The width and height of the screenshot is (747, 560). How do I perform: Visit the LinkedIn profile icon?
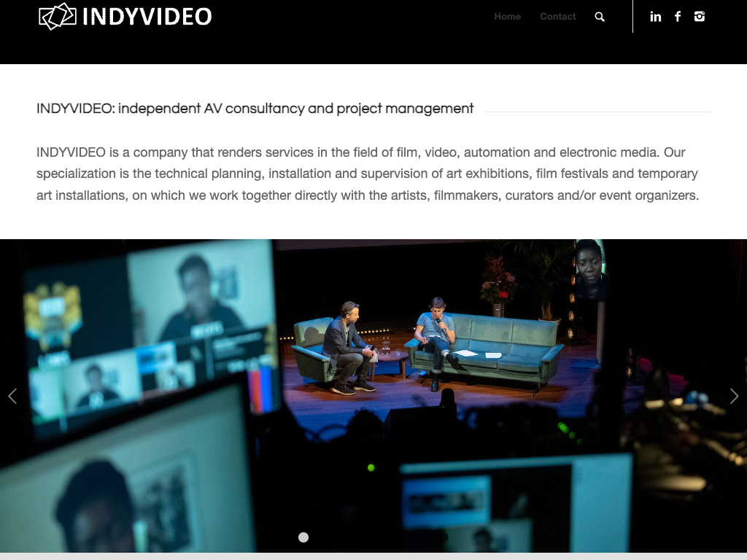click(655, 17)
